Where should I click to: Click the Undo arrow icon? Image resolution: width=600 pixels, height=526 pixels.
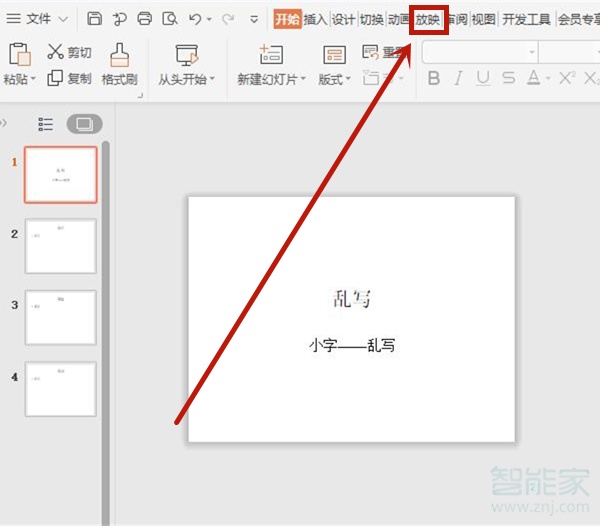tap(195, 19)
